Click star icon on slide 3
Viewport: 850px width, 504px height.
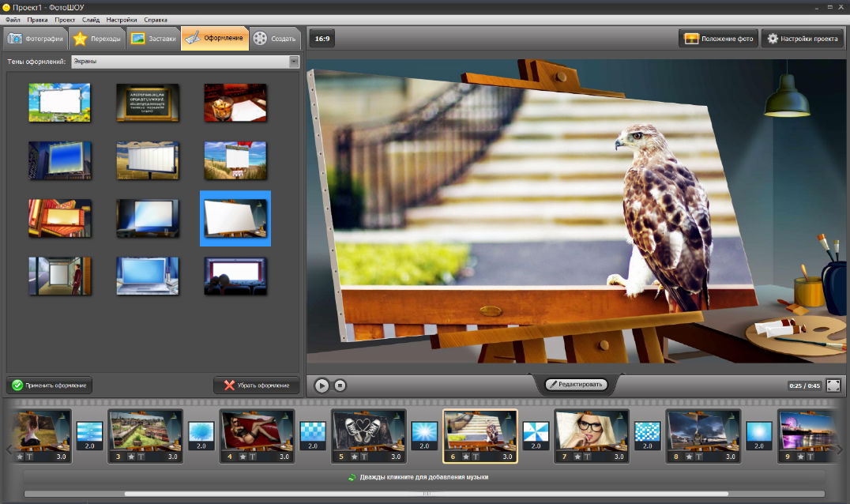(131, 457)
